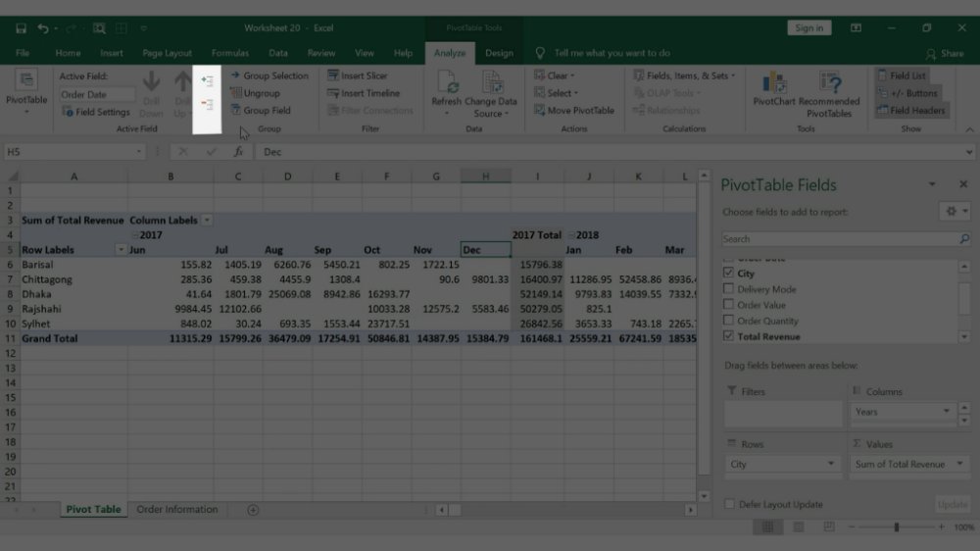Click the Sign in button
The width and height of the screenshot is (980, 551).
coord(808,27)
